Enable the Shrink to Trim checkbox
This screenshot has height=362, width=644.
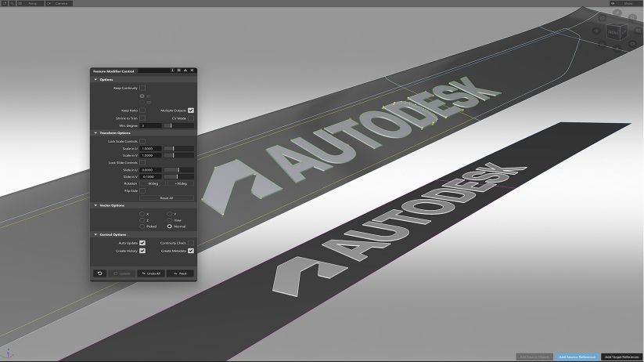[142, 118]
